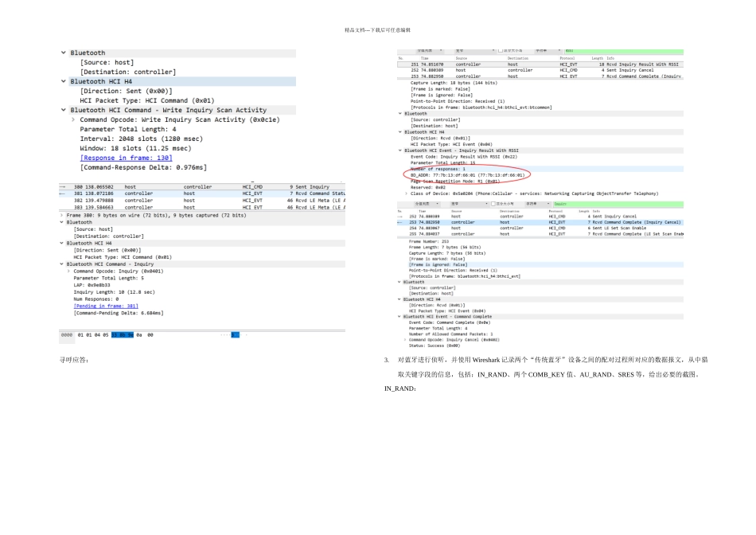Select 'LAP: 0x9e8b33' field

point(92,285)
